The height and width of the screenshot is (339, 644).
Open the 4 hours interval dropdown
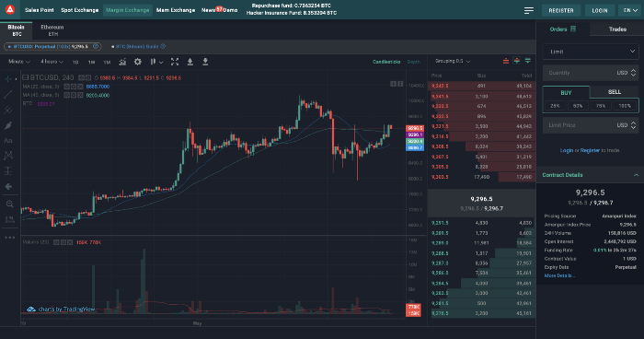[x=52, y=62]
